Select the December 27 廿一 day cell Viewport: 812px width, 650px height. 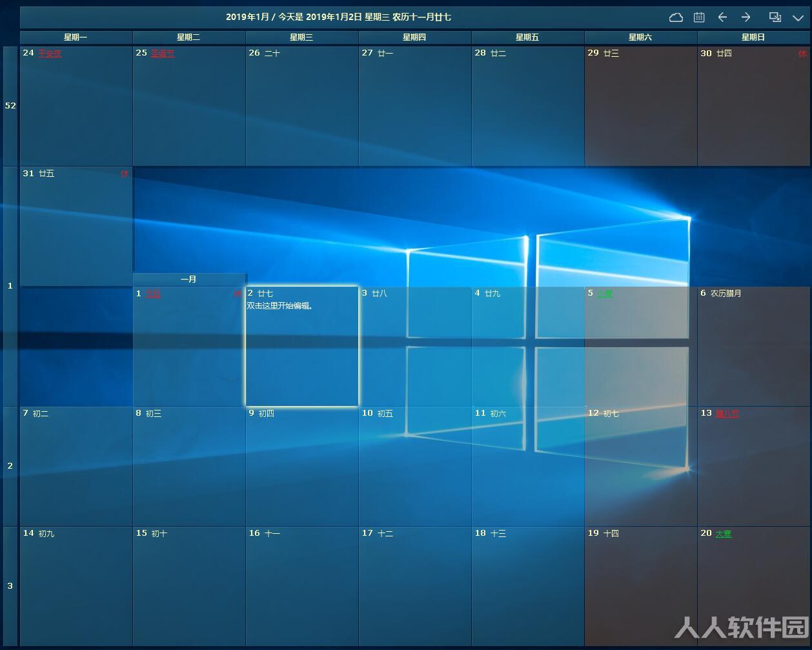click(x=415, y=106)
